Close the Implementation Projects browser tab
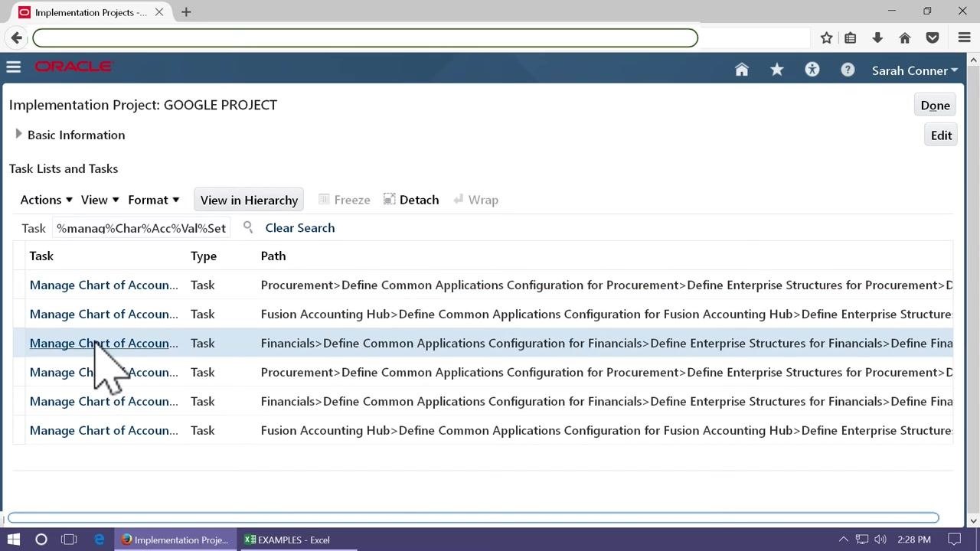980x551 pixels. 159,12
